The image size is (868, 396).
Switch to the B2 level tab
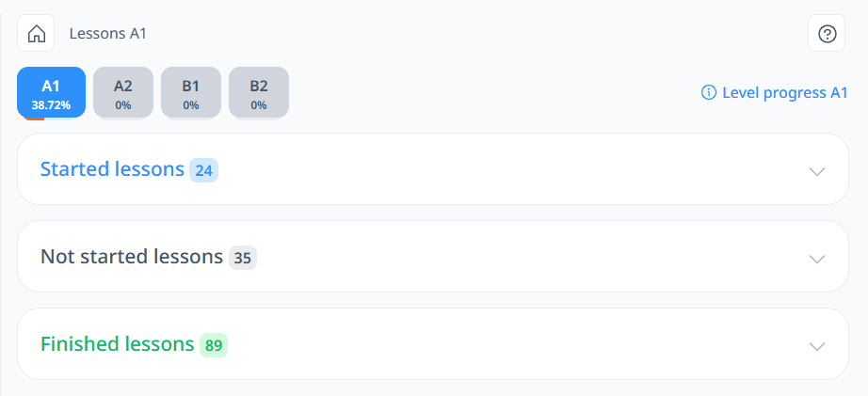click(x=259, y=92)
